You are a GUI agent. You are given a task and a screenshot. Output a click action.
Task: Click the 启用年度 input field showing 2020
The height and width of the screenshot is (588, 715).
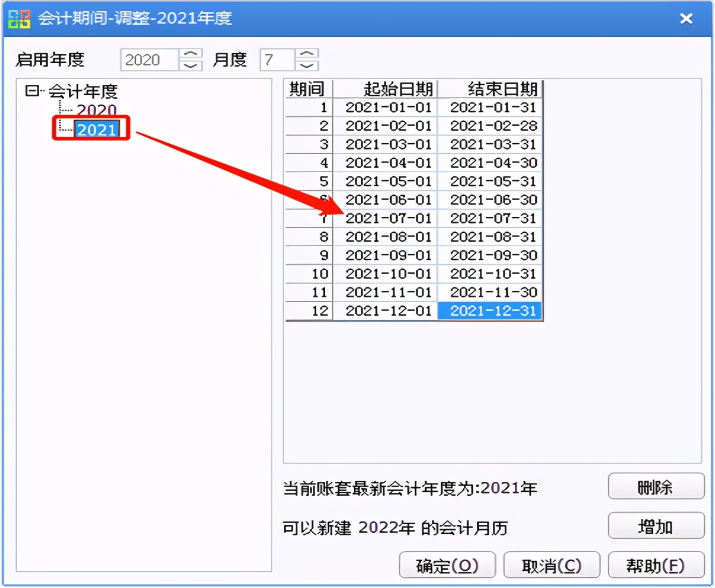[150, 60]
